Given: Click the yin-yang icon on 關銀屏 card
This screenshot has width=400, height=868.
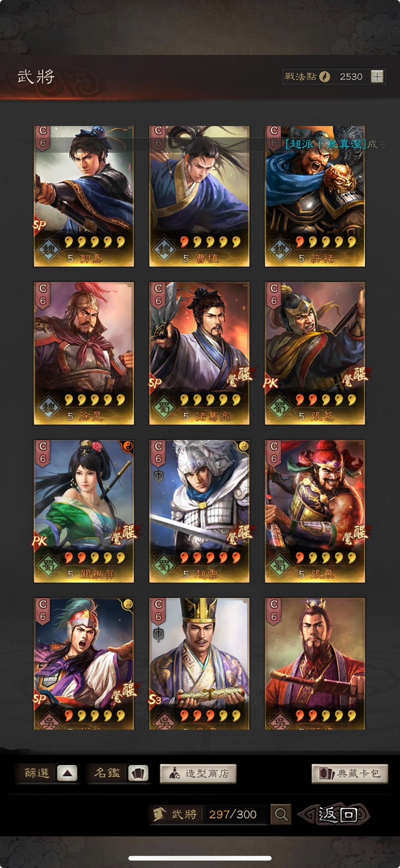Looking at the screenshot, I should 127,446.
